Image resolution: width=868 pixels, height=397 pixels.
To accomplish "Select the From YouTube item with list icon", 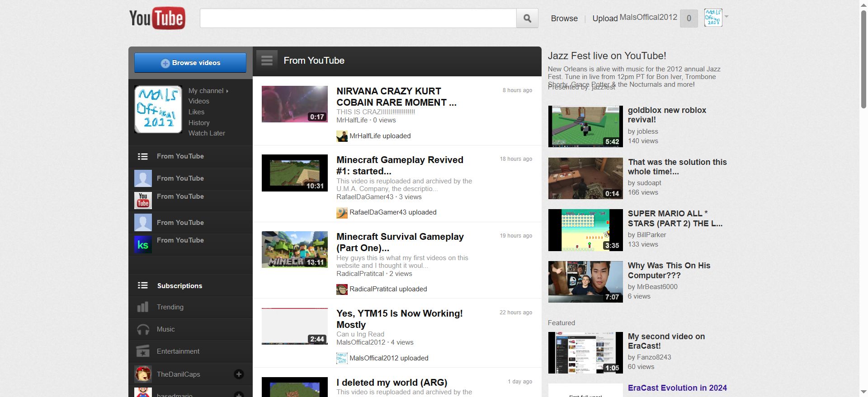I will click(190, 156).
